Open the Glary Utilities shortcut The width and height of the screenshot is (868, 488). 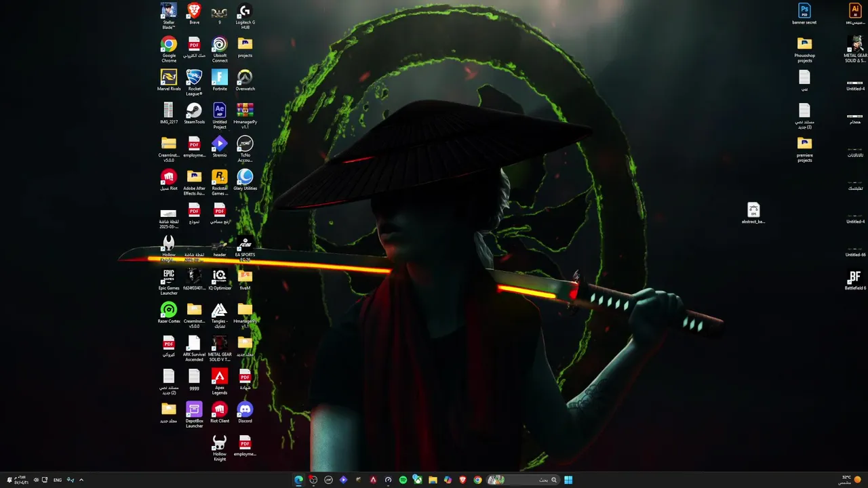click(245, 180)
